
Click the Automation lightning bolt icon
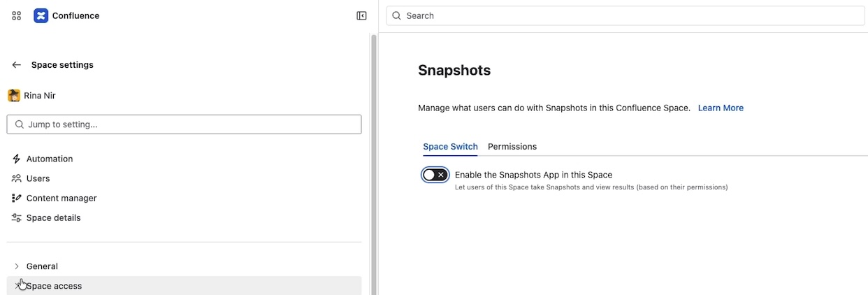click(x=17, y=159)
